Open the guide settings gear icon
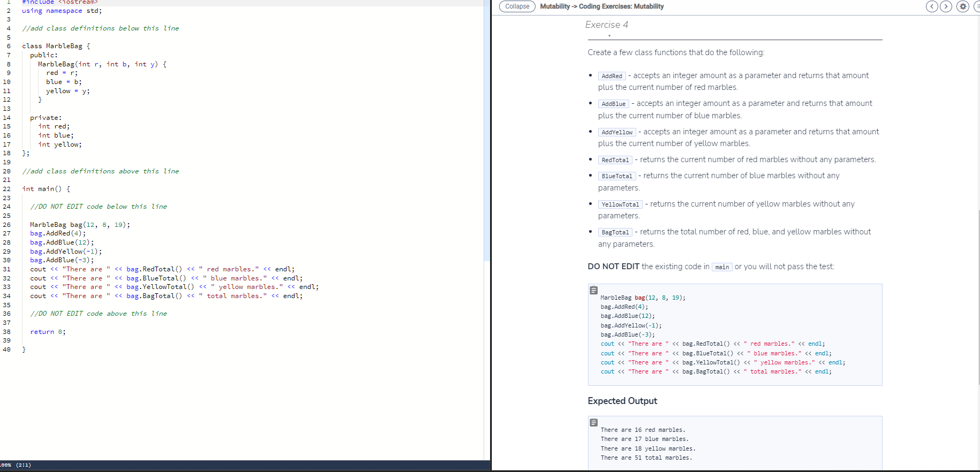The width and height of the screenshot is (980, 472). [963, 6]
